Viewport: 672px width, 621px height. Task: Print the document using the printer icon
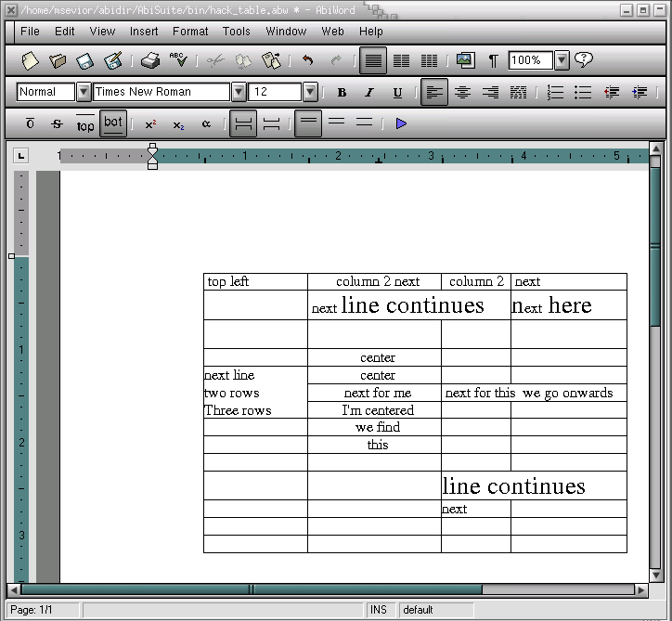[x=150, y=61]
